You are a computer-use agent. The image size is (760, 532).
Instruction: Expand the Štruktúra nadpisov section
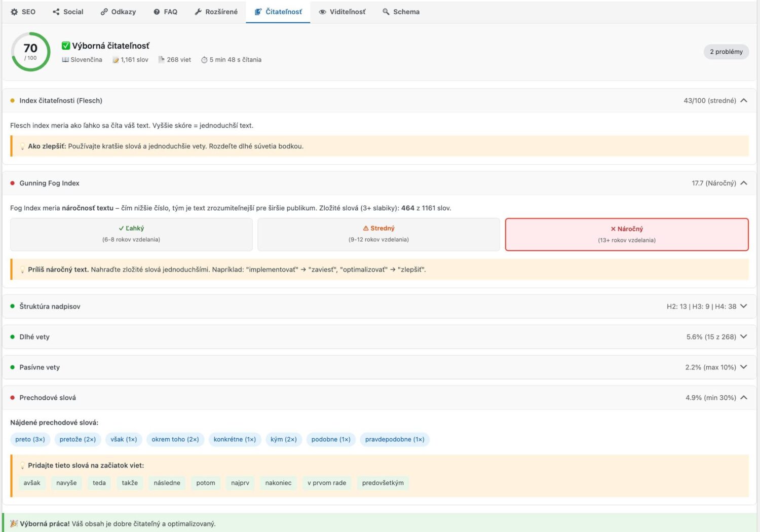[744, 306]
